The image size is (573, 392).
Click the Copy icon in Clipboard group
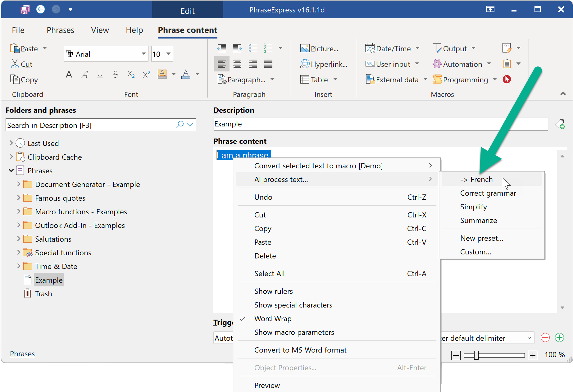15,80
